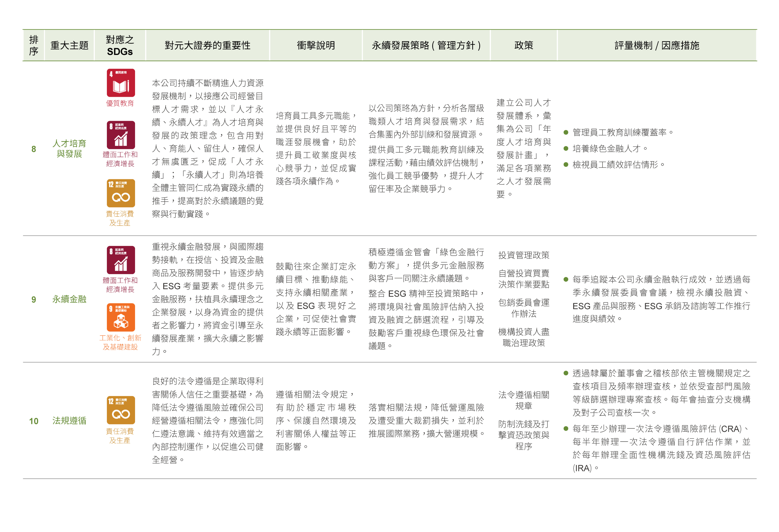
Task: Click the 衝擊說明 column header
Action: point(316,45)
